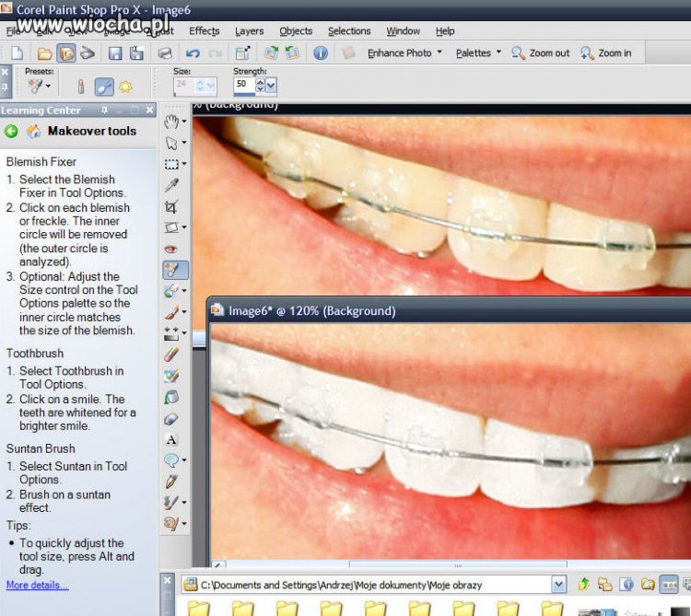The image size is (691, 616).
Task: Click the Open folder icon
Action: pyautogui.click(x=44, y=53)
